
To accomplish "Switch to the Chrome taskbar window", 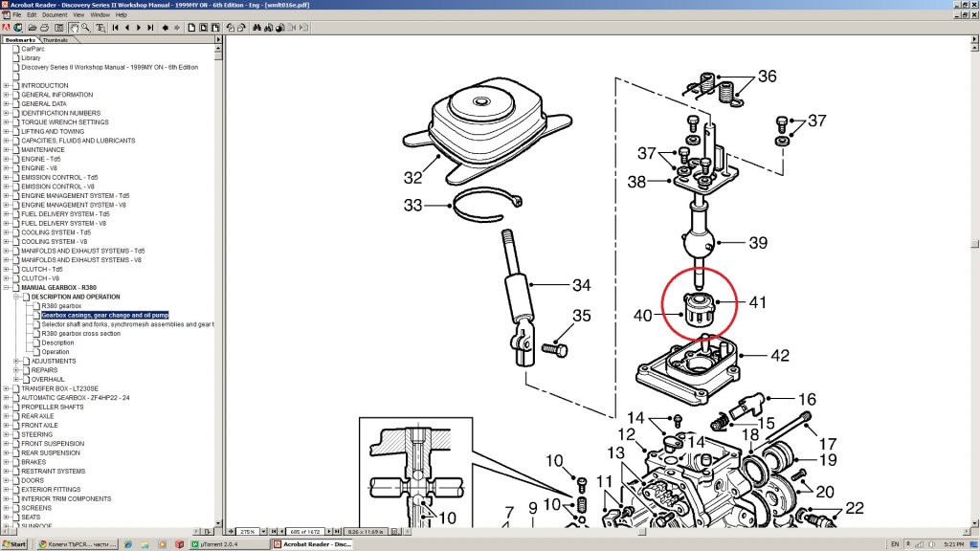I will click(x=78, y=544).
